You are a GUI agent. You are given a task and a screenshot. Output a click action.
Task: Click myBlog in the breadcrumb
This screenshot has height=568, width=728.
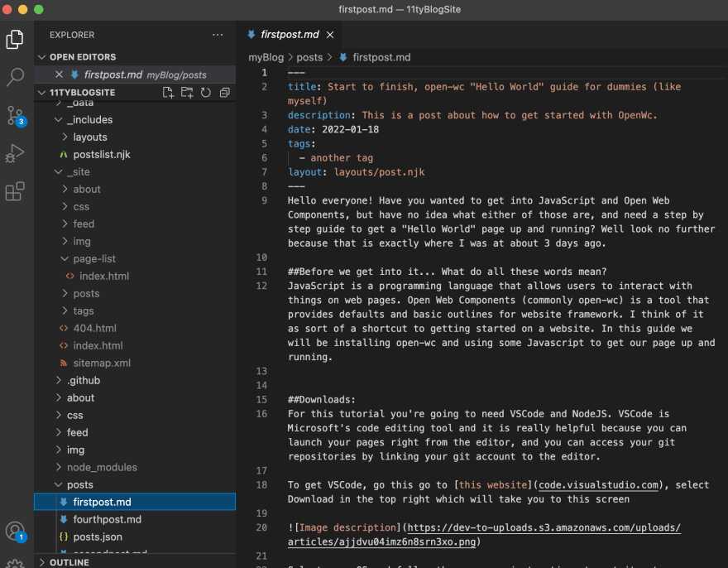pyautogui.click(x=266, y=57)
